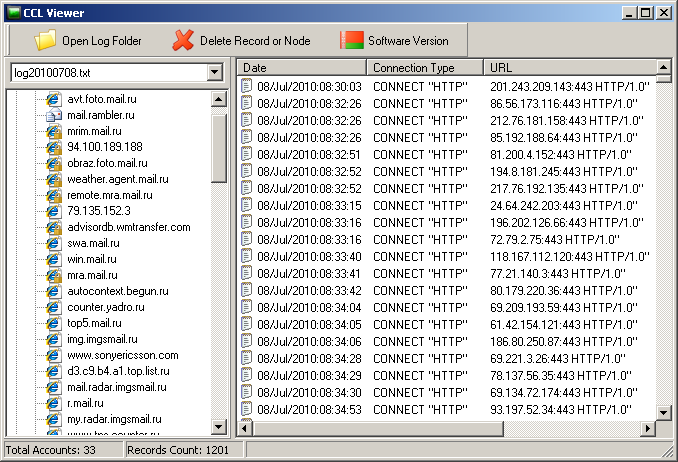Screen dimensions: 678x462
Task: Click the icon beside 79.135.152.3
Action: pos(54,211)
